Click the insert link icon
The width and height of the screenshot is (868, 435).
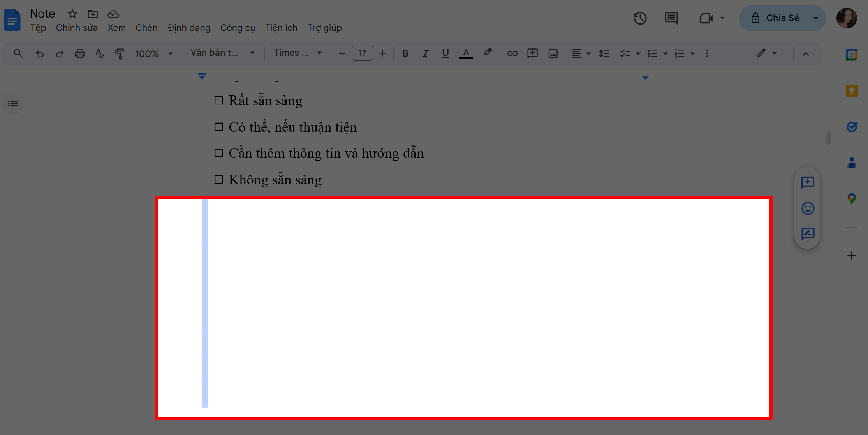pos(512,53)
